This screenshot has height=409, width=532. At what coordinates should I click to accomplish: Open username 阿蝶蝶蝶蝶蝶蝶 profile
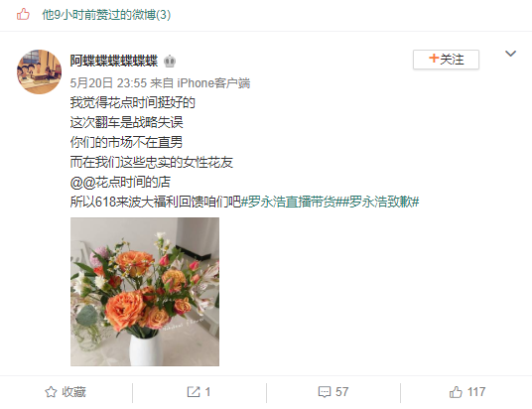(x=114, y=62)
